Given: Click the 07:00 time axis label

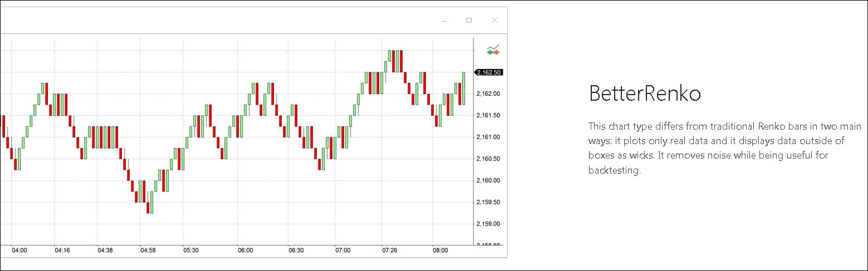Looking at the screenshot, I should (343, 250).
